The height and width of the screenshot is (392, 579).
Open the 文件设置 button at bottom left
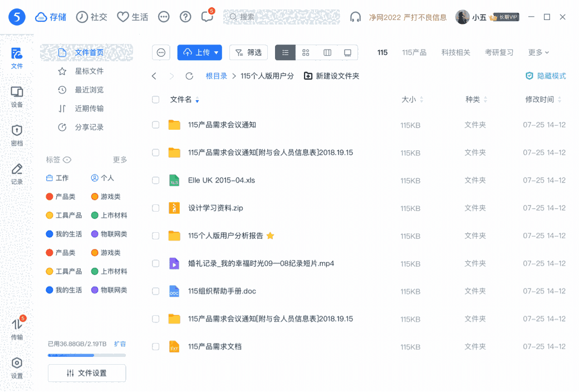(86, 373)
